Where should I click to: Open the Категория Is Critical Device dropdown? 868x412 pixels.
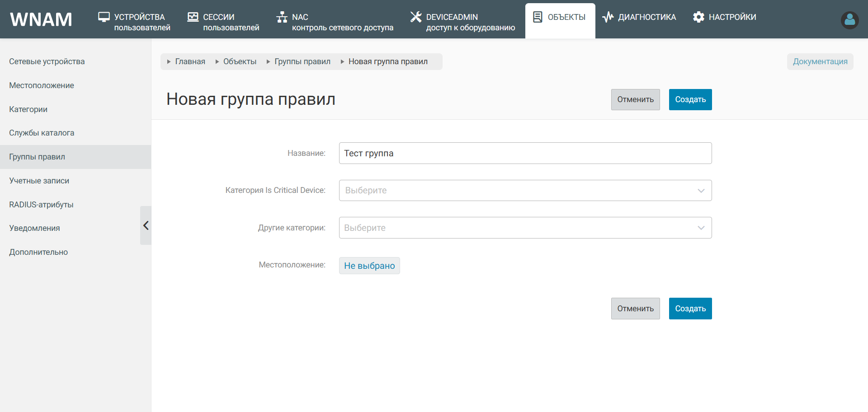(x=525, y=191)
